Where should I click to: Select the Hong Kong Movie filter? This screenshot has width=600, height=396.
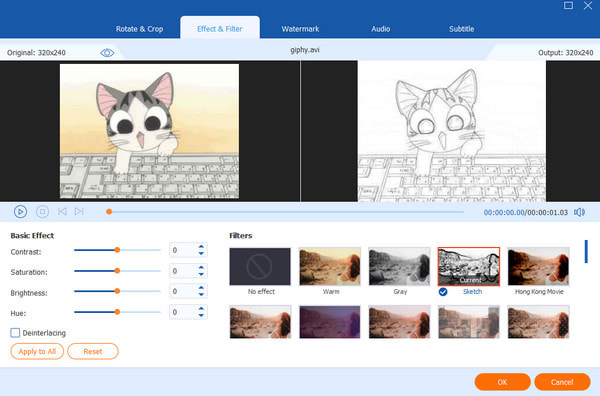538,267
